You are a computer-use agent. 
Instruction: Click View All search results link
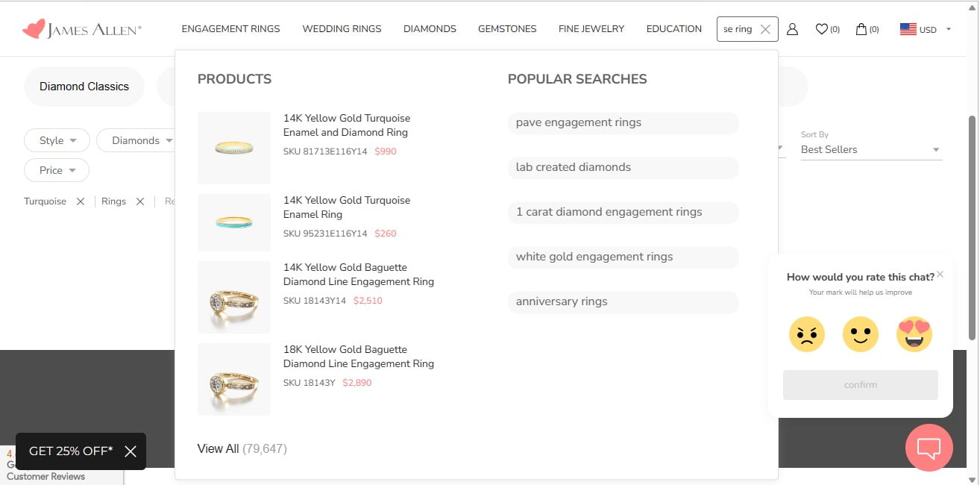point(242,448)
